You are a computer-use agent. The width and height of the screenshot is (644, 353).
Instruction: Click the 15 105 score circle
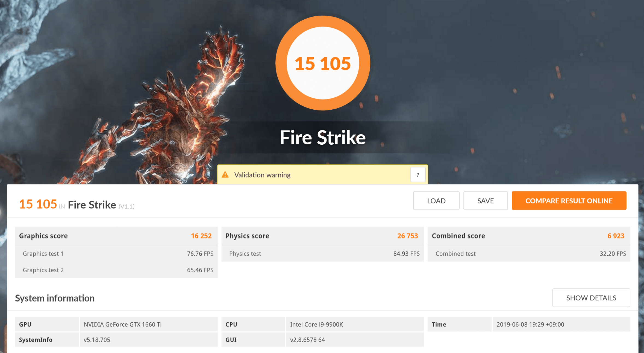pos(323,63)
